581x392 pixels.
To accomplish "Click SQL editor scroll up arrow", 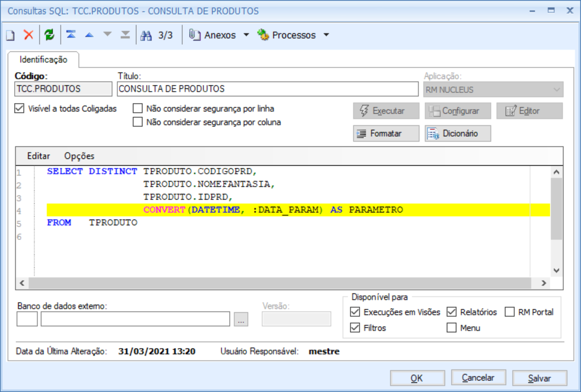I will (x=556, y=172).
